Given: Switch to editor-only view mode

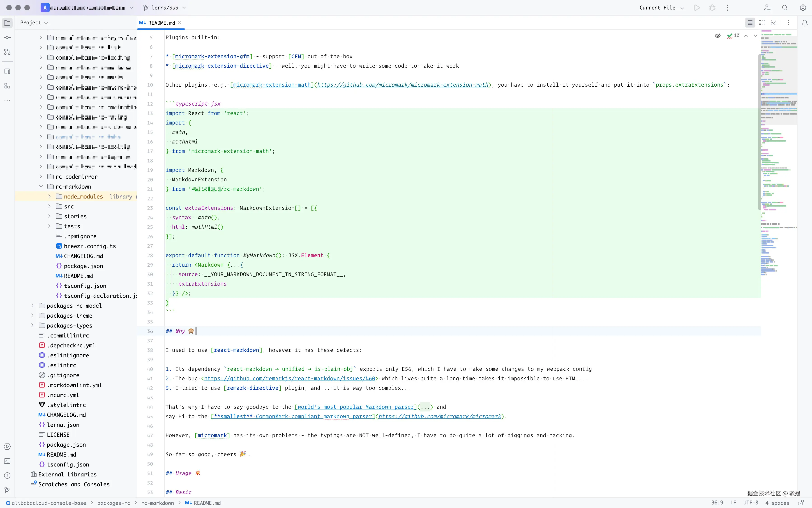Looking at the screenshot, I should (x=750, y=23).
